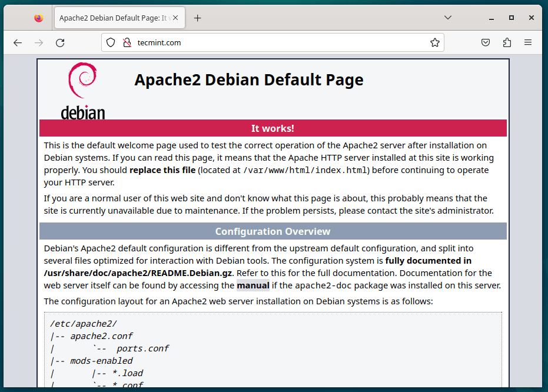
Task: Open the Firefox hamburger menu
Action: 528,42
